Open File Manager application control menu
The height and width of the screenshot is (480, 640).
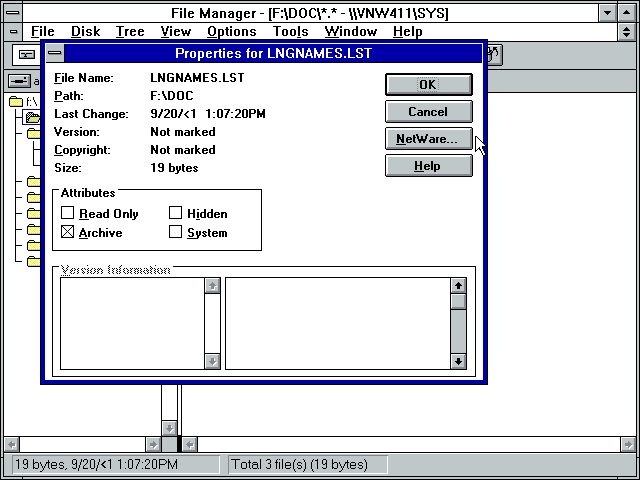(13, 12)
